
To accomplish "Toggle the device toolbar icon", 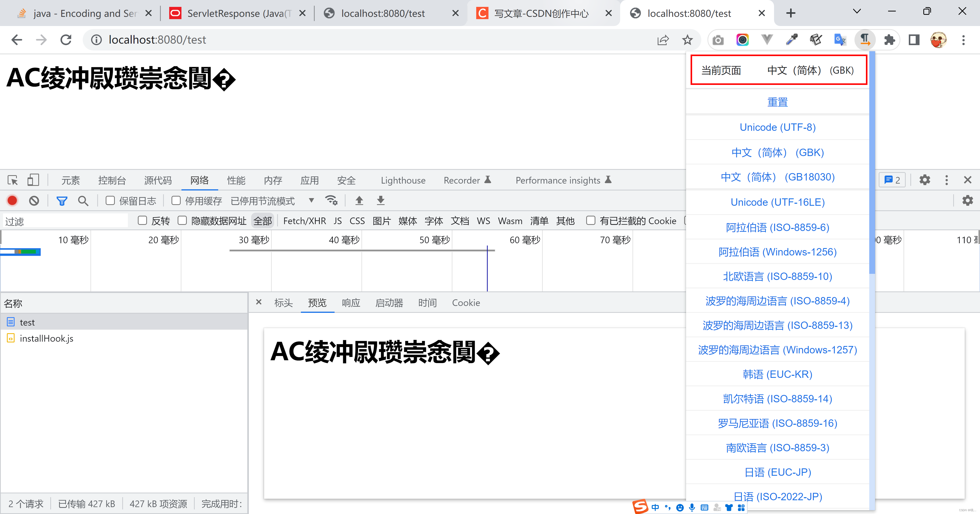I will (x=33, y=180).
